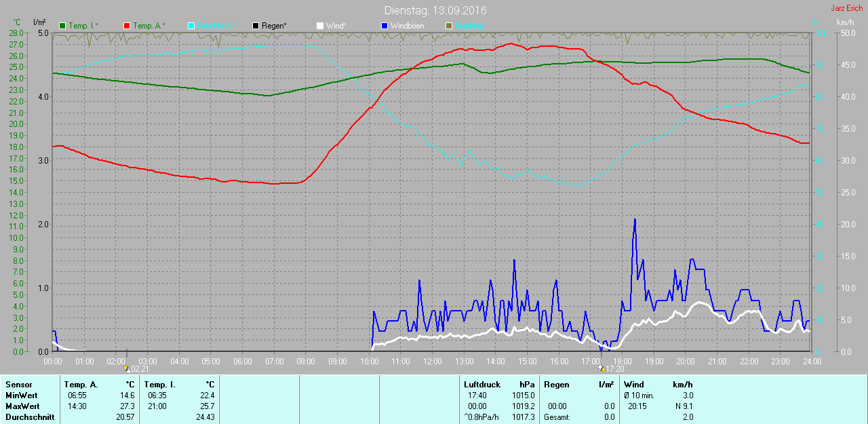
Task: Click the green Temp. I. legend swatch
Action: pos(63,26)
